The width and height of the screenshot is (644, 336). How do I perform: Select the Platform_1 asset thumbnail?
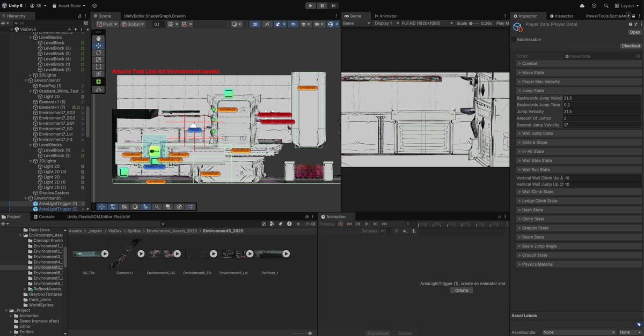(269, 255)
